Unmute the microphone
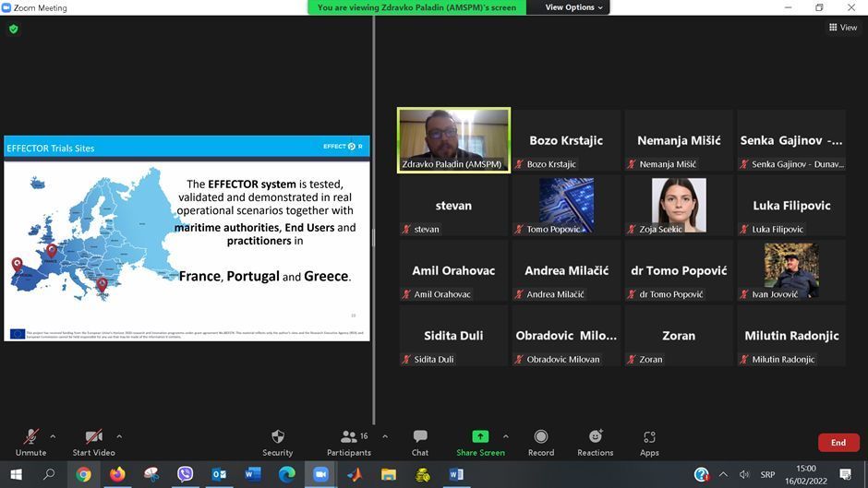Viewport: 868px width, 488px height. coord(30,441)
